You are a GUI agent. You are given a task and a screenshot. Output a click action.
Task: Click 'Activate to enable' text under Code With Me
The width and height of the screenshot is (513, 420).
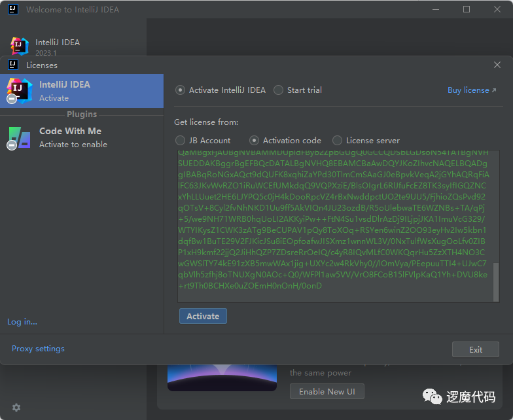tap(73, 144)
